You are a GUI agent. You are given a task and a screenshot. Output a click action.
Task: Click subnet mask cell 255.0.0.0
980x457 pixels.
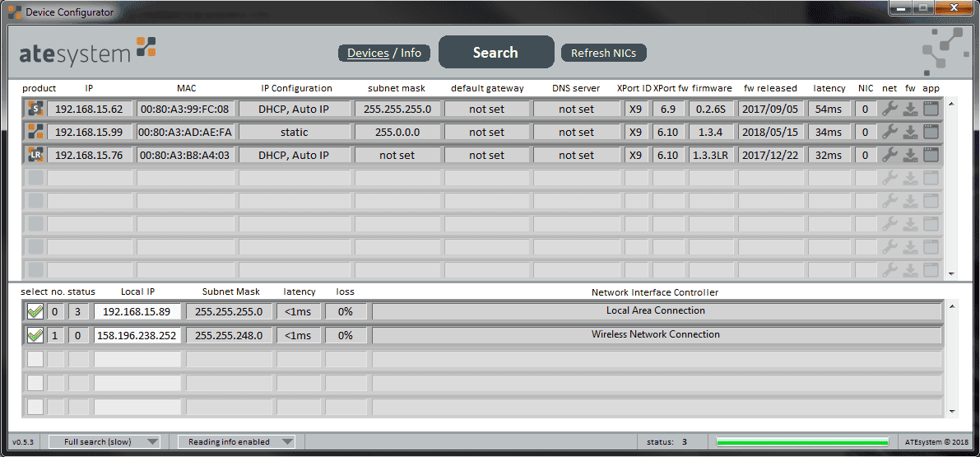(x=397, y=132)
